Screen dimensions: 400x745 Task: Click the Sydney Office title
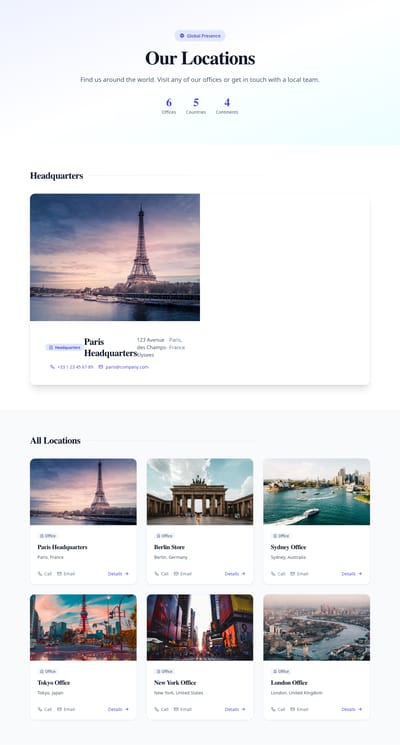coord(288,547)
